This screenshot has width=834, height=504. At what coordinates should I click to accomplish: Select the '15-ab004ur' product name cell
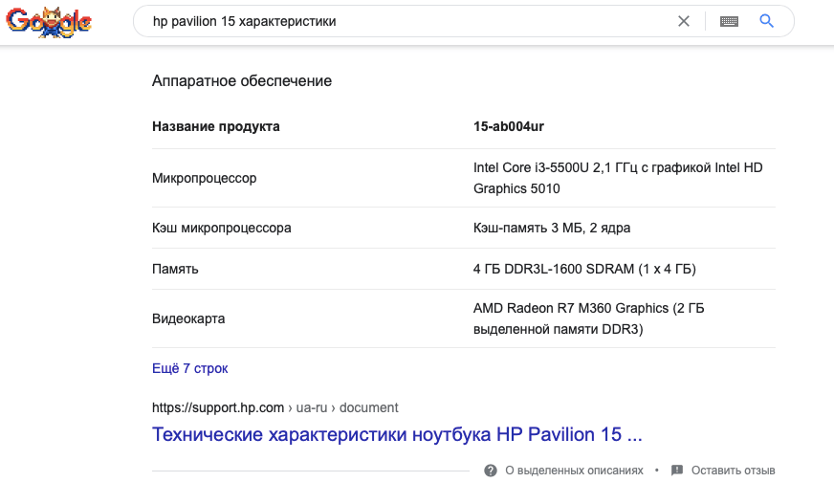[509, 126]
